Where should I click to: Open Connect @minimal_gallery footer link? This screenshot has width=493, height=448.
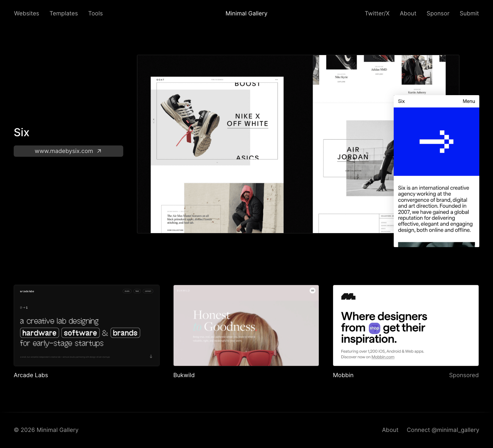(x=443, y=430)
